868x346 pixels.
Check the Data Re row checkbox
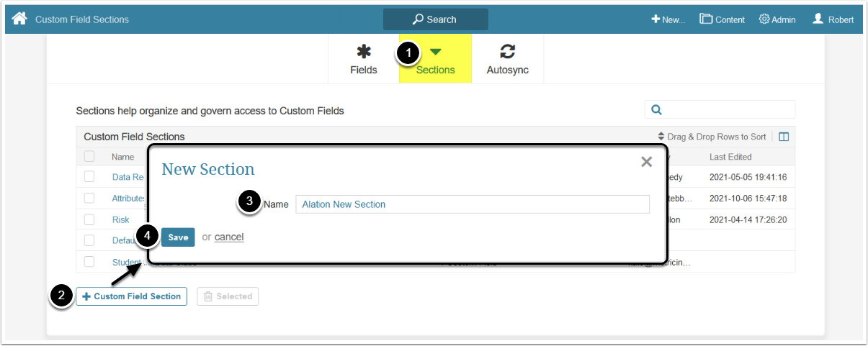coord(89,177)
